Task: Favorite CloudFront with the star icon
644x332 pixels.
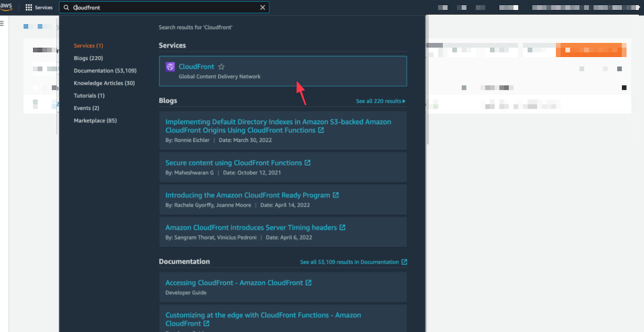Action: pos(222,67)
